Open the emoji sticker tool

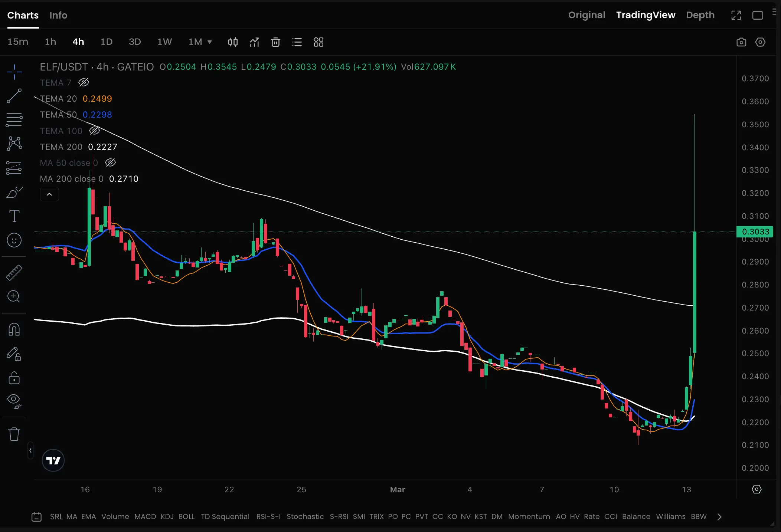click(14, 240)
